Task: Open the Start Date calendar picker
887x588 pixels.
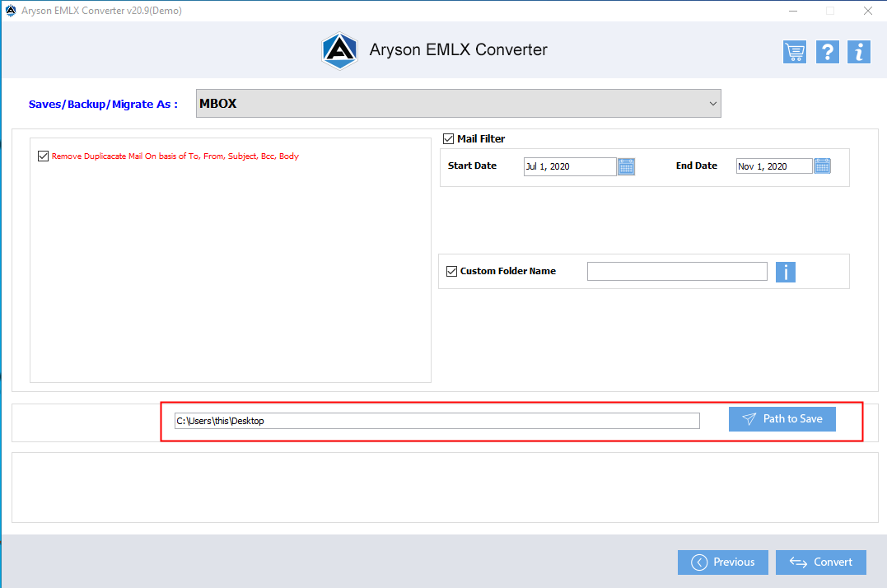Action: click(x=626, y=167)
